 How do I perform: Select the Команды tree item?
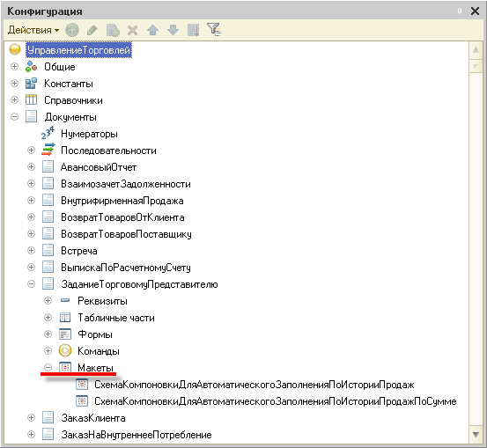point(99,351)
